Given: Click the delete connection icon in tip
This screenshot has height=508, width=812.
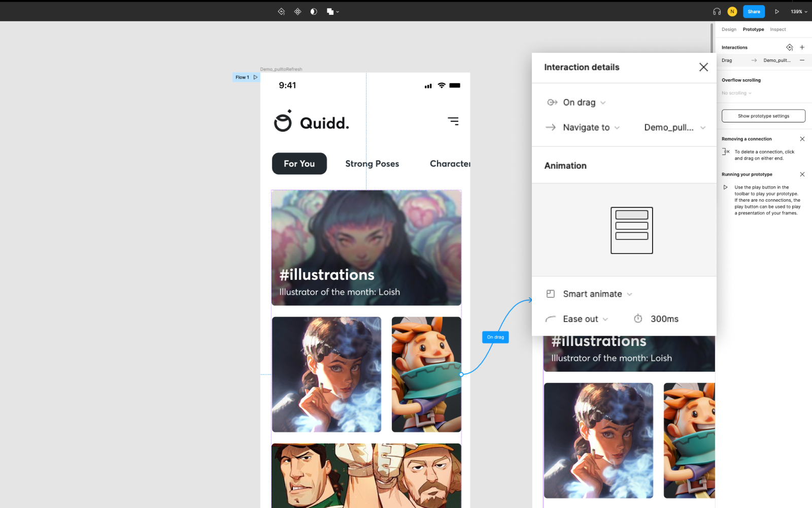Looking at the screenshot, I should (726, 151).
